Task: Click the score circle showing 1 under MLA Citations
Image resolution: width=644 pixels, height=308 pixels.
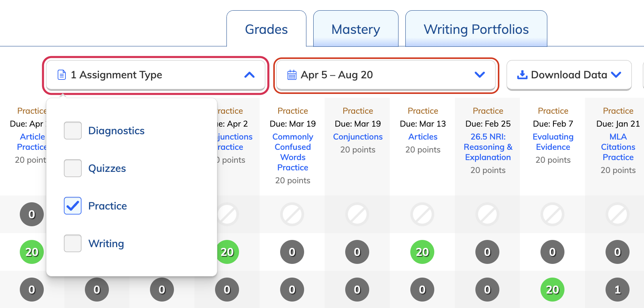Action: [617, 289]
